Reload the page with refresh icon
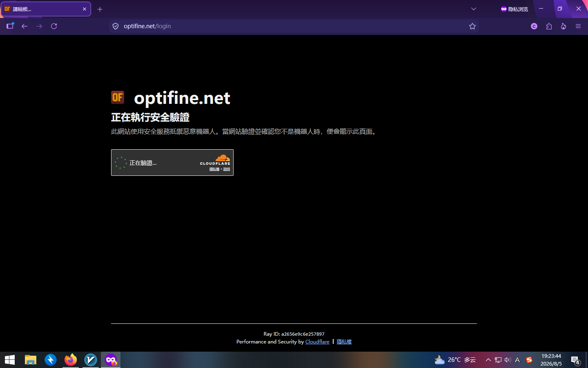 click(x=54, y=26)
